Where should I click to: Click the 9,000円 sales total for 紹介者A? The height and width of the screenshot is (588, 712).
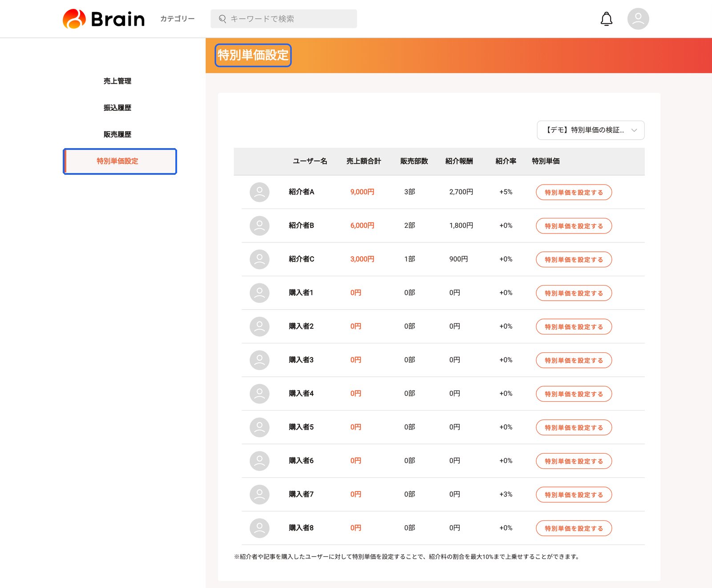[x=362, y=192]
